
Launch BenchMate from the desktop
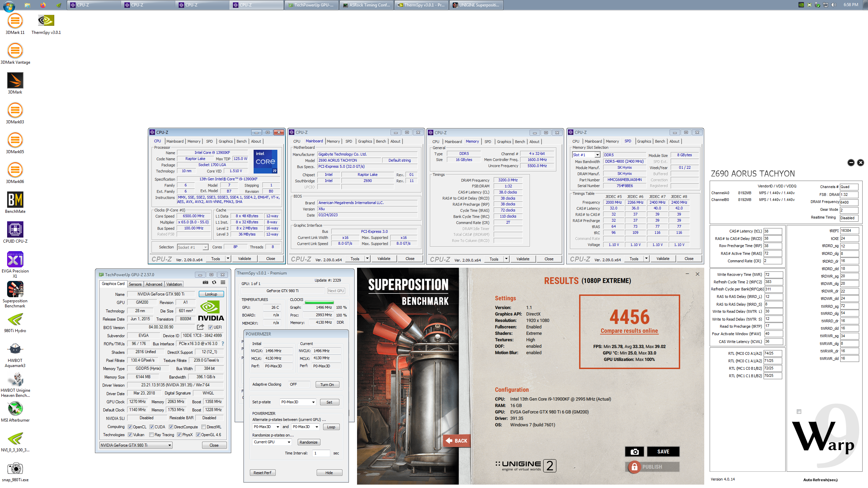pyautogui.click(x=15, y=203)
